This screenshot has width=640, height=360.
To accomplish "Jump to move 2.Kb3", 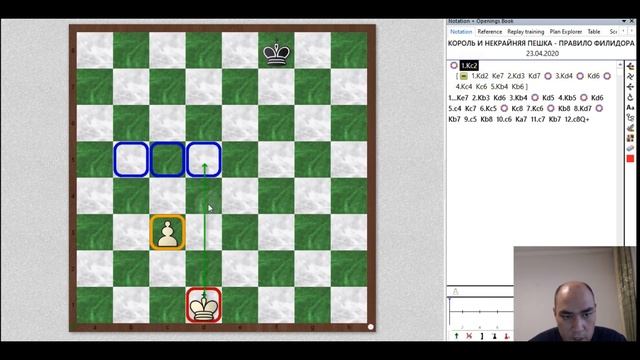I will coord(481,98).
